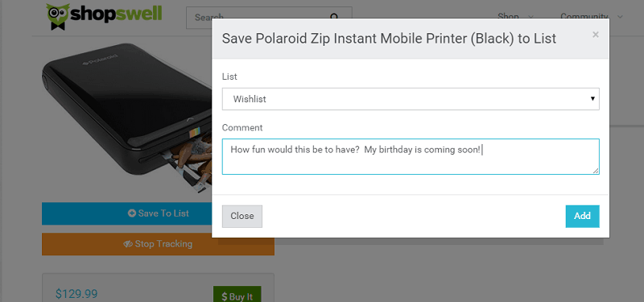Image resolution: width=644 pixels, height=302 pixels.
Task: Click inside the Comment text area
Action: point(411,156)
